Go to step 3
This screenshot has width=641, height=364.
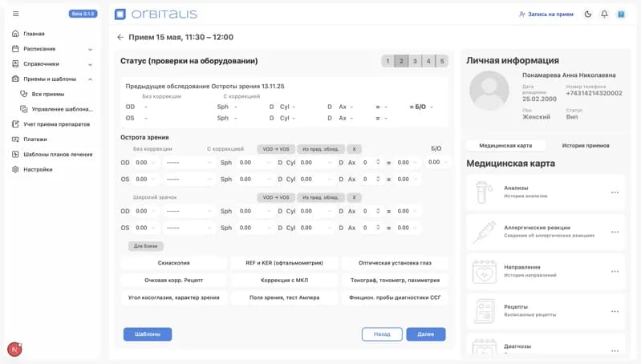(x=415, y=61)
